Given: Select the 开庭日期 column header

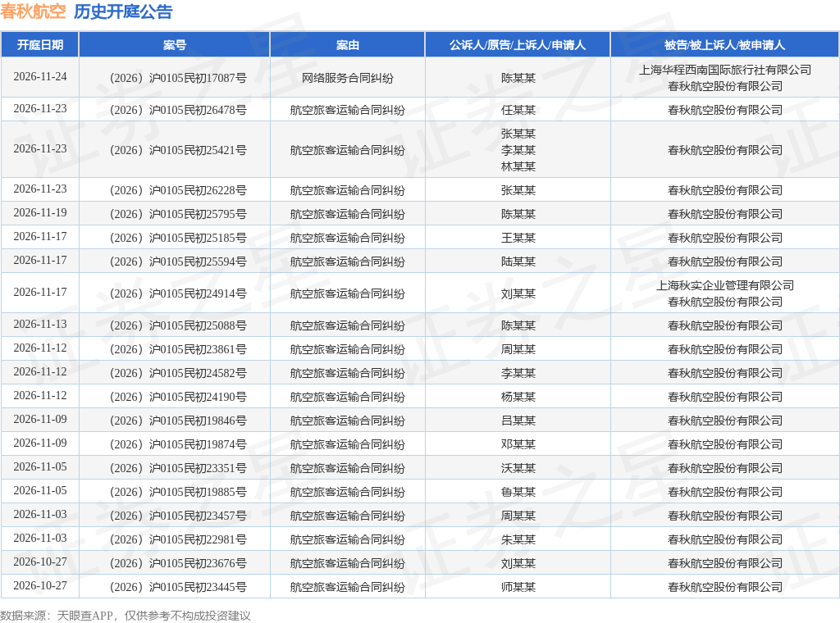Looking at the screenshot, I should tap(40, 45).
